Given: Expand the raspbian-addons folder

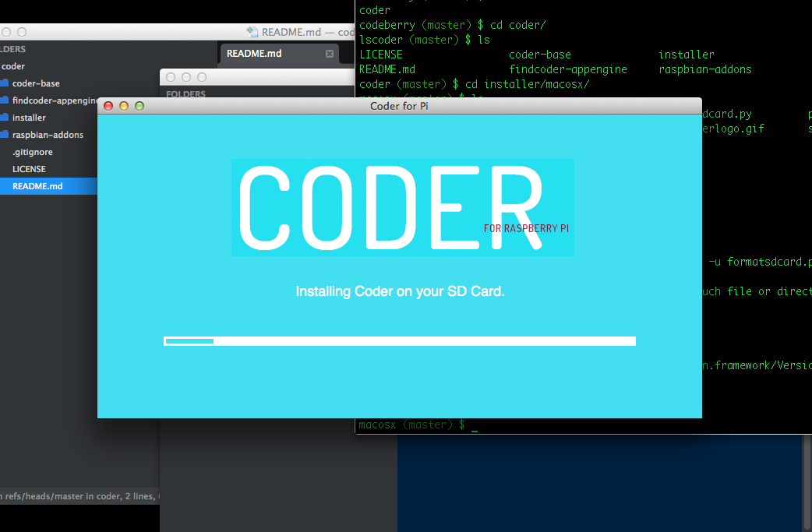Looking at the screenshot, I should point(48,135).
